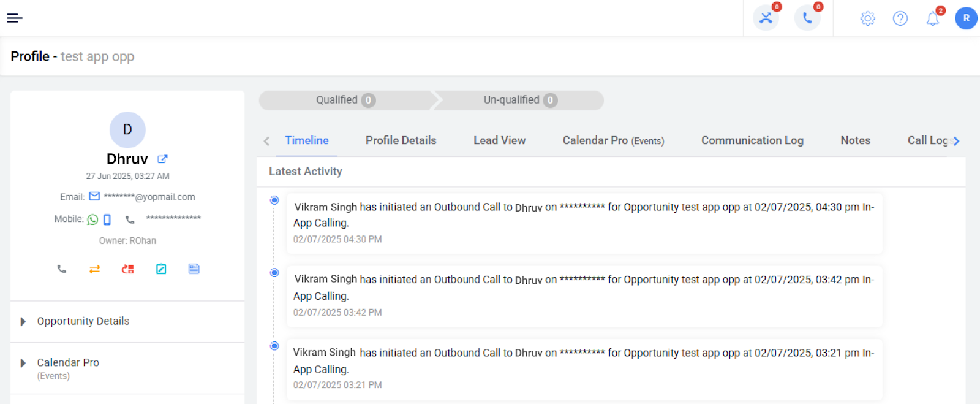980x404 pixels.
Task: Click the red icon in action row
Action: [x=127, y=269]
